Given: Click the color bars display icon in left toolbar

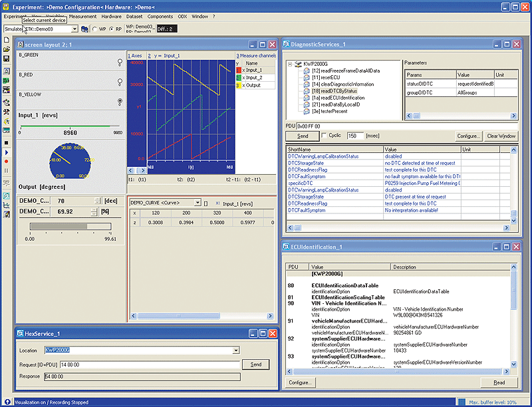Looking at the screenshot, I should pyautogui.click(x=6, y=90).
